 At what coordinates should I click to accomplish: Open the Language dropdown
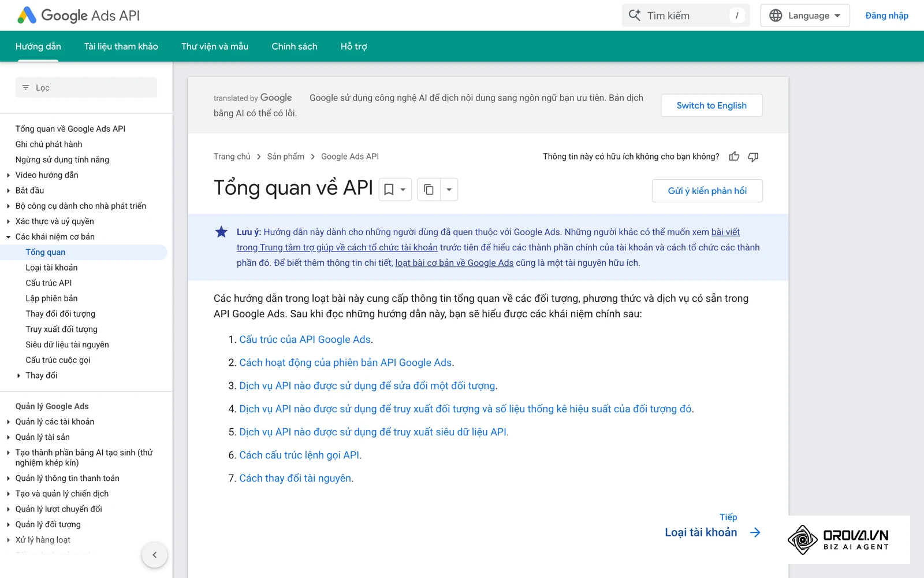tap(805, 16)
